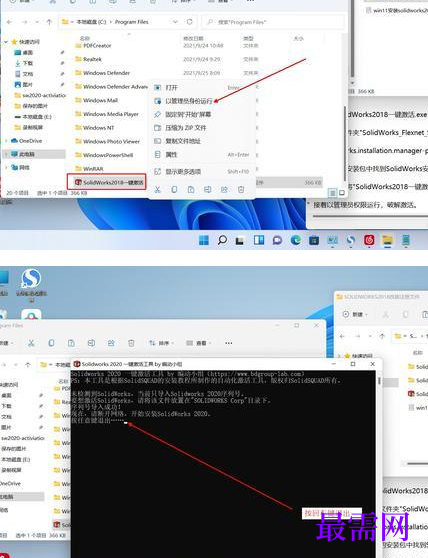Click the Rename icon in the context menu

click(x=208, y=189)
